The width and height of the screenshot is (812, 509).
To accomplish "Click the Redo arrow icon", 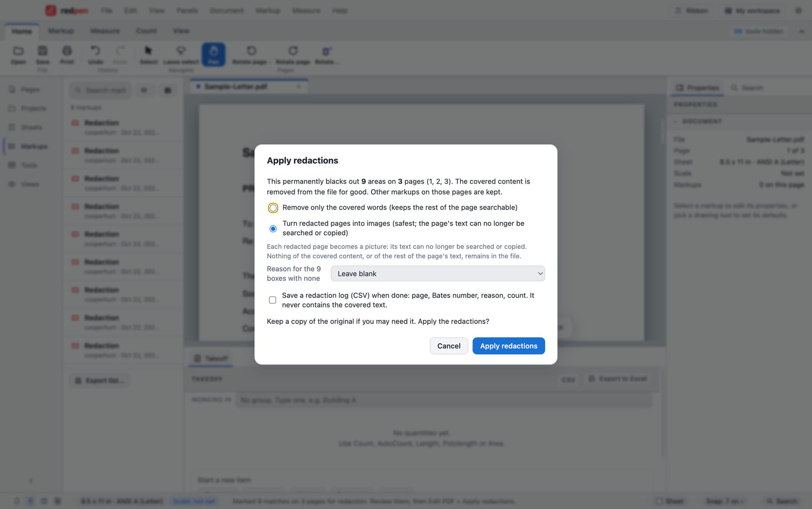I will (x=120, y=51).
